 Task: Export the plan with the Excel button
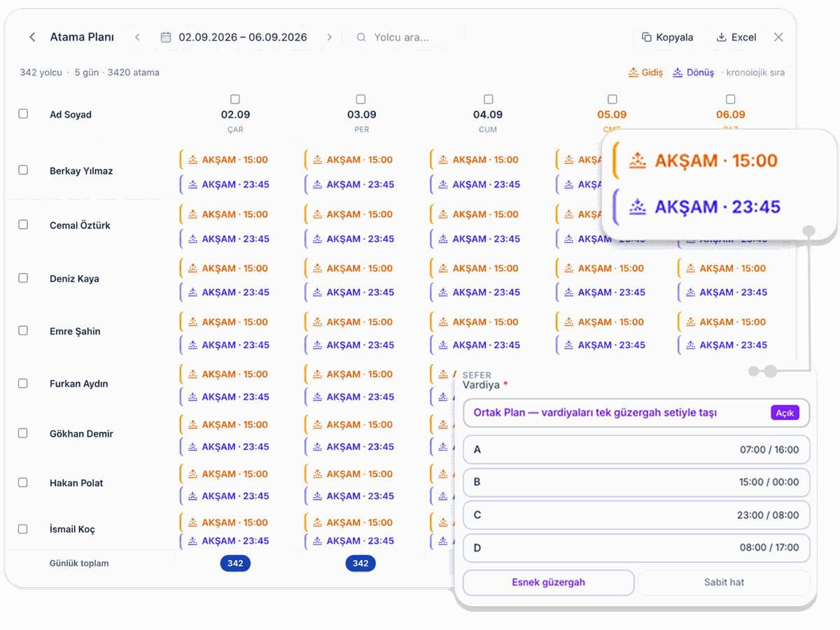pos(736,37)
